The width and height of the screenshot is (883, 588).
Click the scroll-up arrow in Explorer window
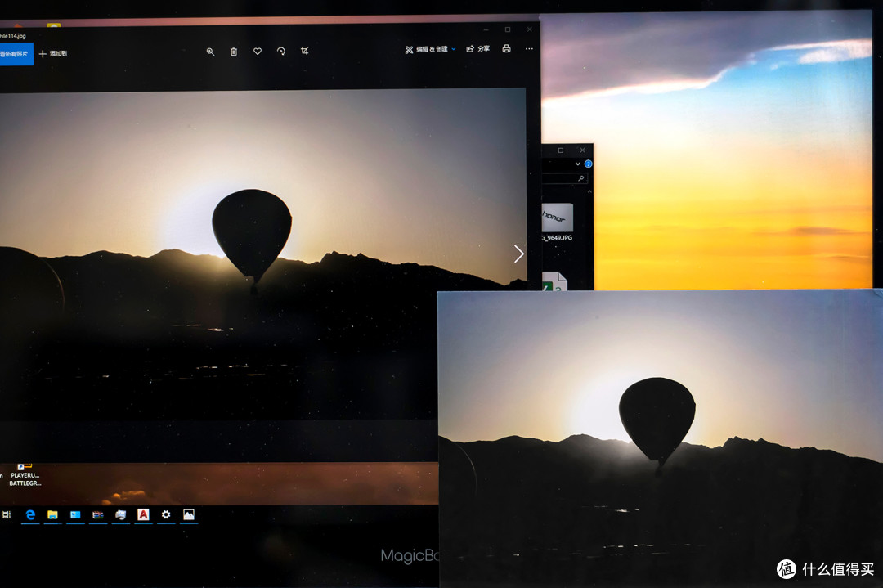[589, 191]
